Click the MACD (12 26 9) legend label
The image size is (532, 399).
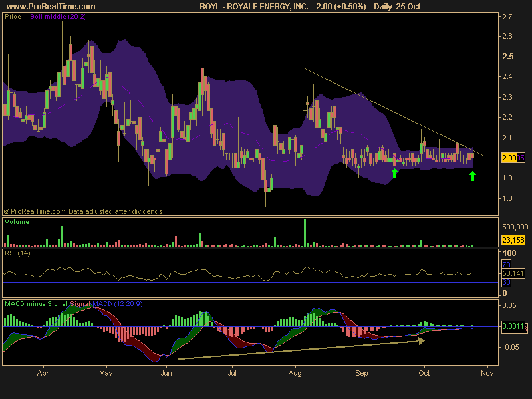[x=118, y=304]
